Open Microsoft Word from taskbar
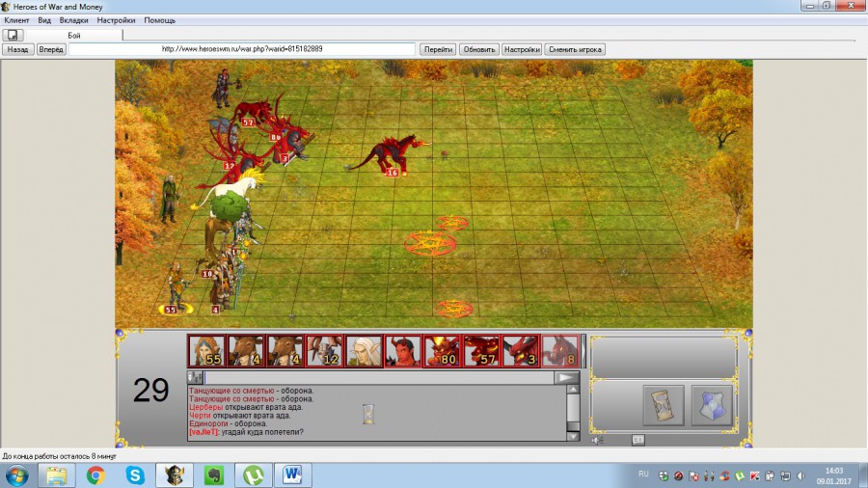868x488 pixels. 292,475
